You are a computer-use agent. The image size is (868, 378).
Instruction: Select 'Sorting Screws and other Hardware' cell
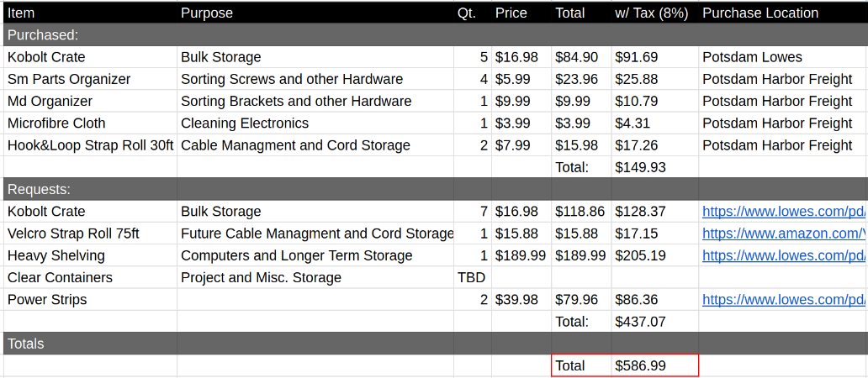coord(315,79)
